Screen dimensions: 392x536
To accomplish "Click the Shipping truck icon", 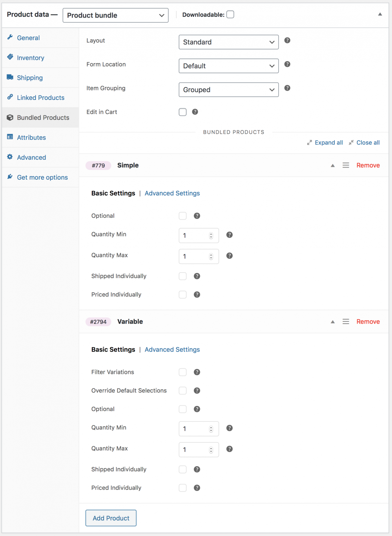I will [11, 77].
